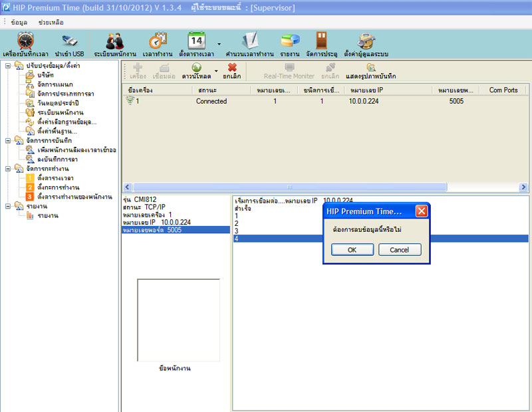Collapse the รายงาน parent tree node
The width and height of the screenshot is (532, 412).
[x=8, y=206]
